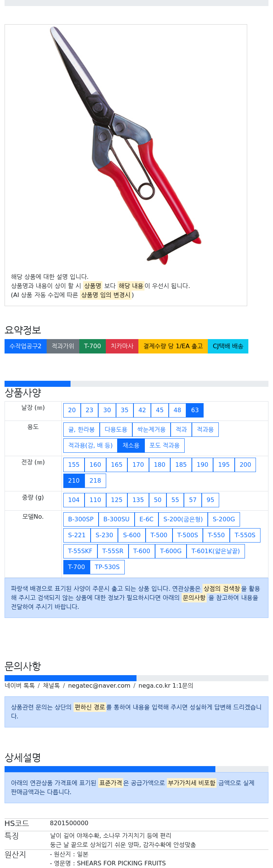Screen dimensions: 273x868
Task: Select model S-200(굽은형)
Action: [x=183, y=519]
